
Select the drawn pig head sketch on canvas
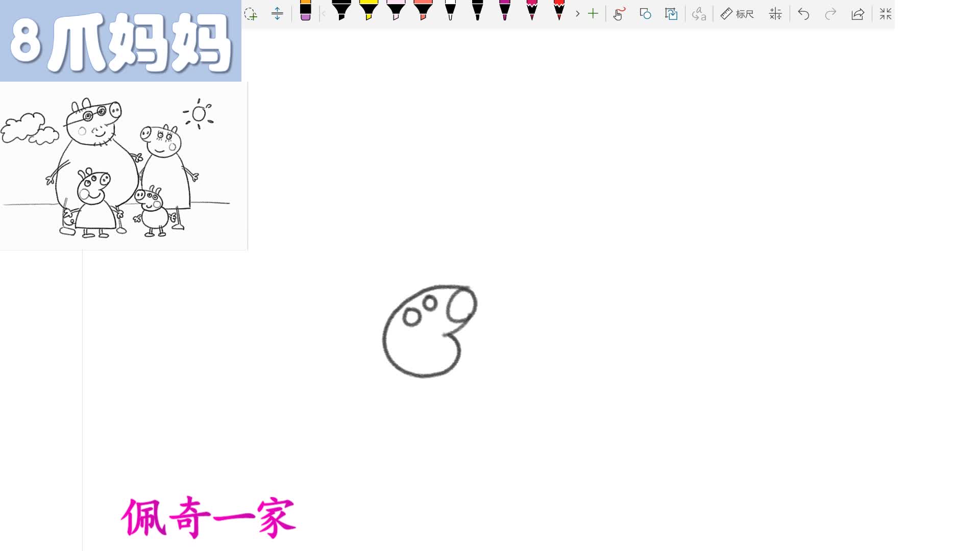click(430, 331)
